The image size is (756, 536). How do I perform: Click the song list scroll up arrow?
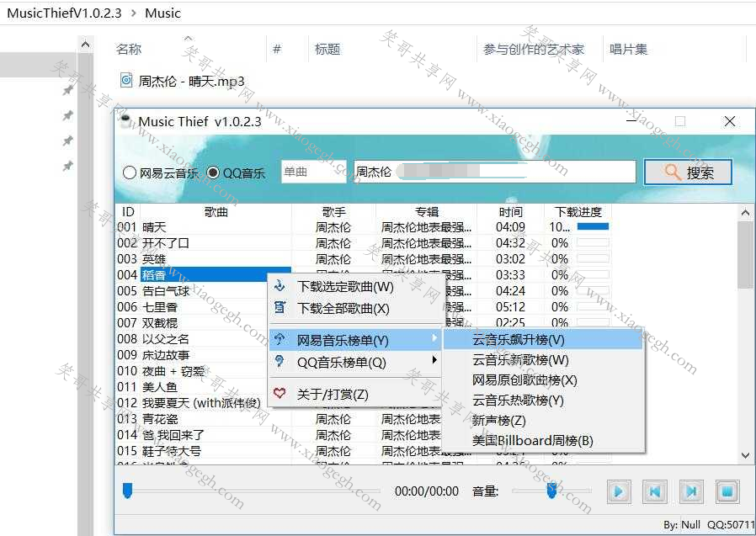745,212
